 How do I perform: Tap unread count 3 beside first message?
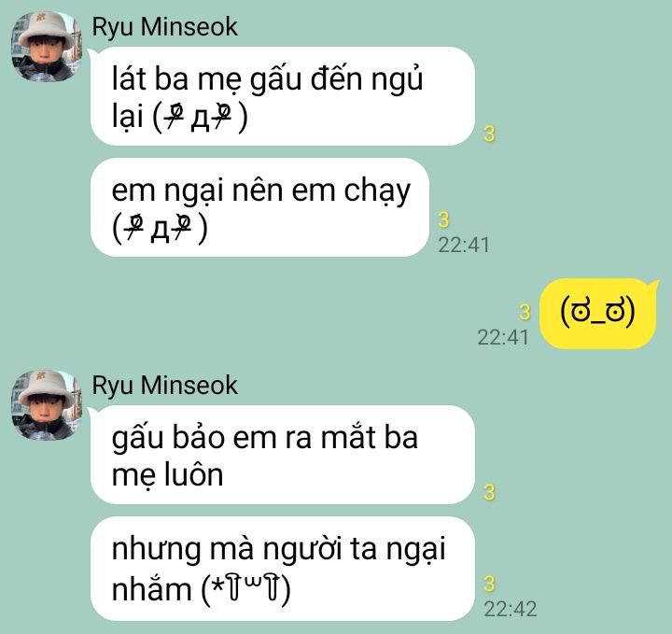[489, 134]
